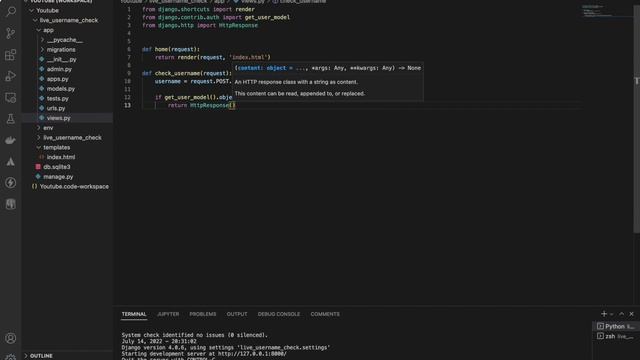The width and height of the screenshot is (640, 360).
Task: Switch to the Problems tab
Action: tap(203, 314)
